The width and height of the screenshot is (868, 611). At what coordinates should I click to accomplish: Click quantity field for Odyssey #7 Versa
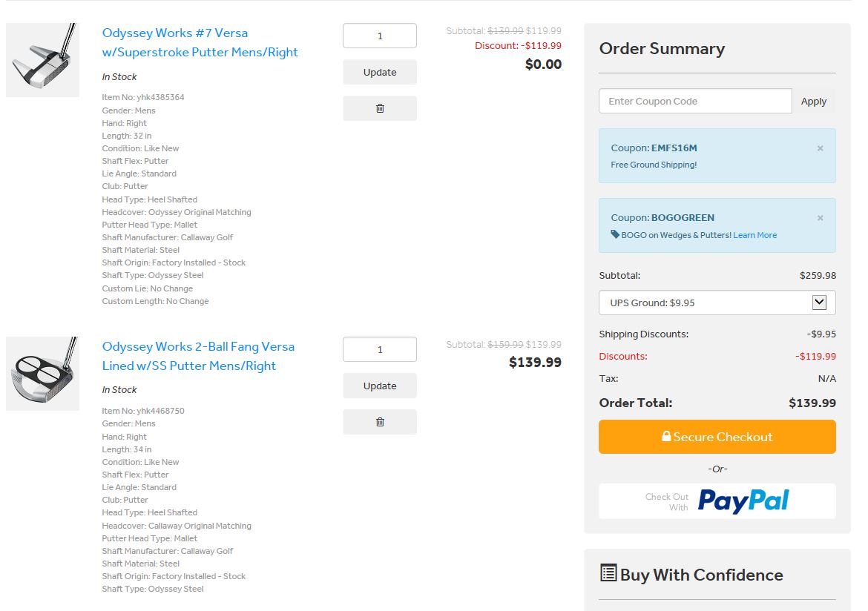[380, 36]
